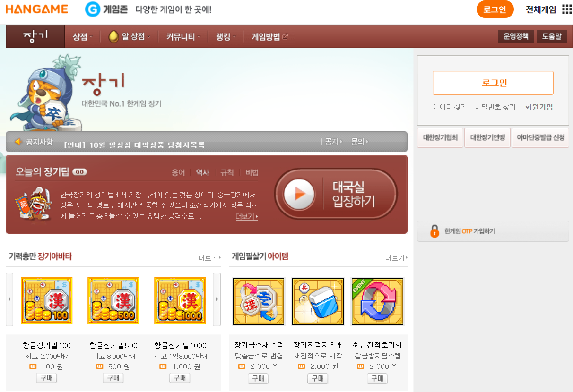Show more 아이템 items via 더보기

[396, 257]
